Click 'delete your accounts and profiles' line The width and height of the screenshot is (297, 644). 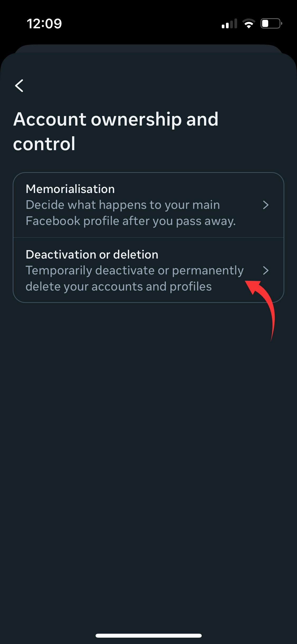pyautogui.click(x=119, y=287)
